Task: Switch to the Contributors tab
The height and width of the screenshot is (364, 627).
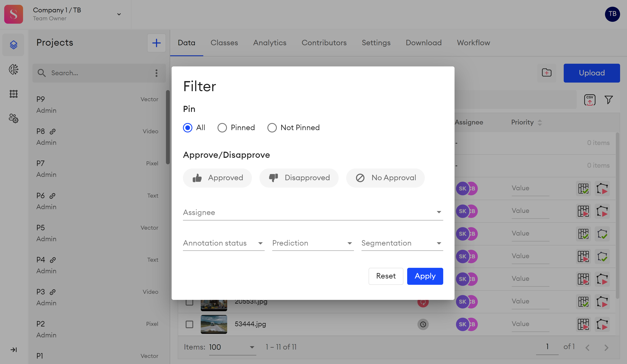Action: pos(324,43)
